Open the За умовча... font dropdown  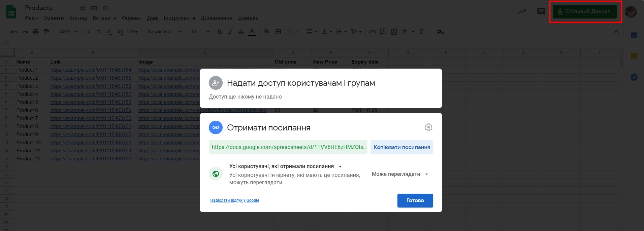[164, 32]
